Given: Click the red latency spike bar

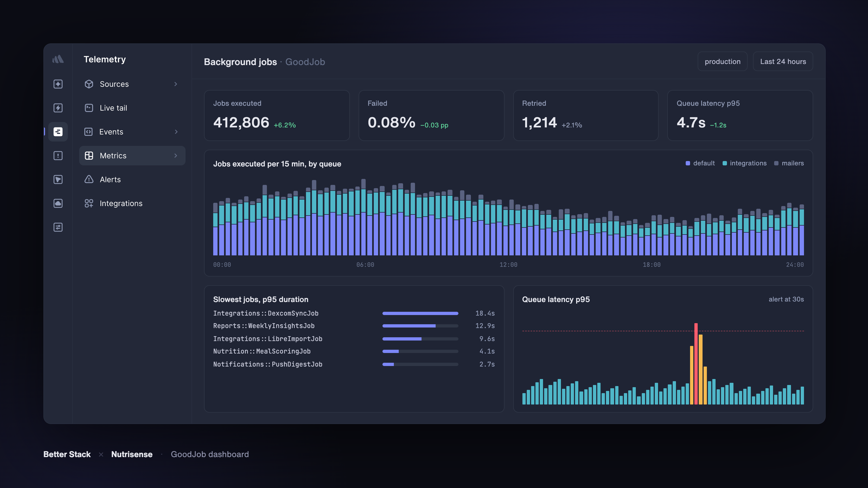Looking at the screenshot, I should (696, 364).
